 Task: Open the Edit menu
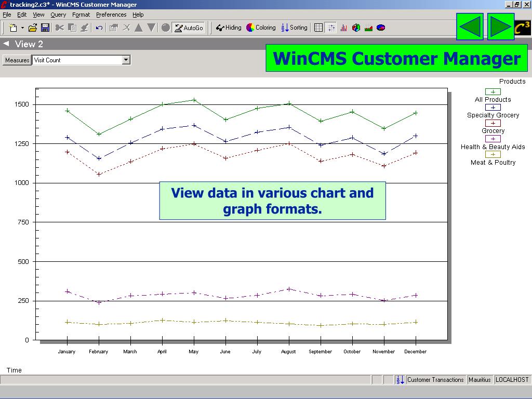pyautogui.click(x=22, y=15)
